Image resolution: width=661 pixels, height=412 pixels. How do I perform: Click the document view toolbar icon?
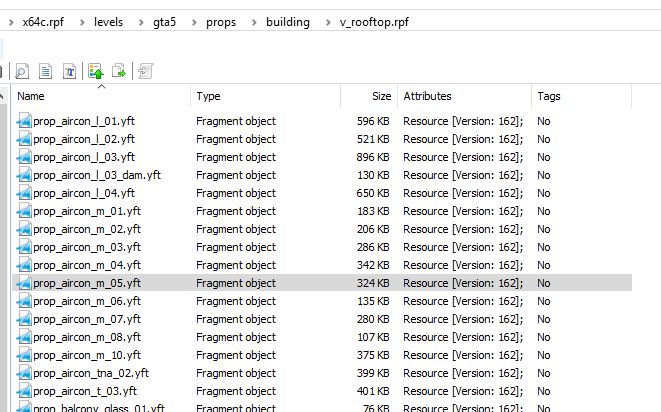[x=46, y=71]
